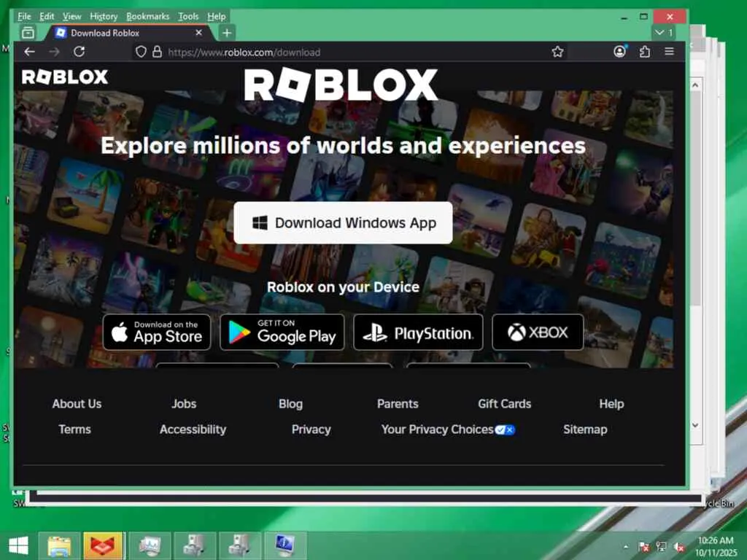Open the Accessibility footer link
Viewport: 747px width, 560px height.
(x=193, y=429)
